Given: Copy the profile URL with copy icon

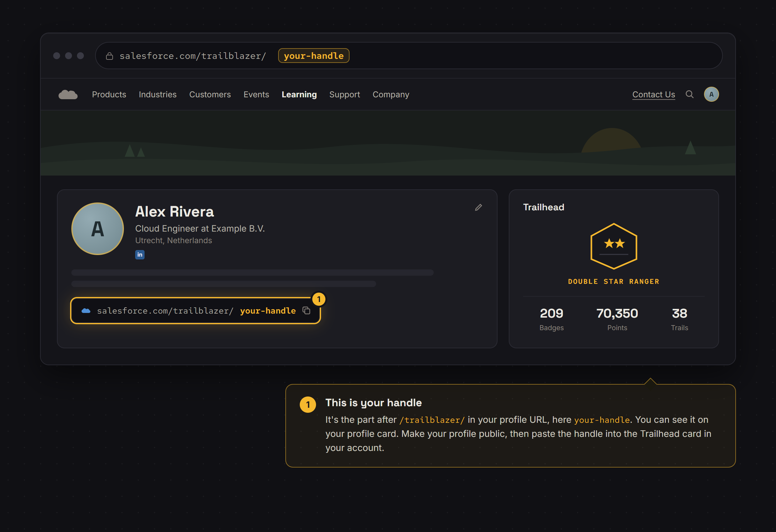Looking at the screenshot, I should coord(306,310).
